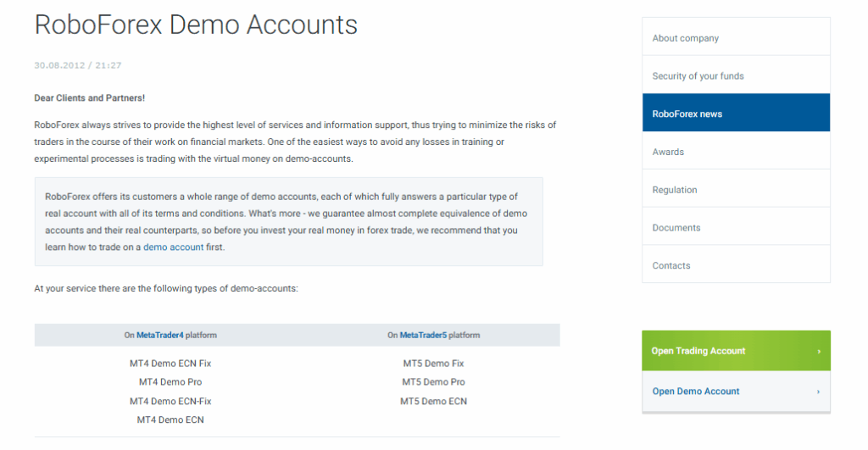Click the date 30.08.2012 / 21:27
The width and height of the screenshot is (868, 450).
77,65
